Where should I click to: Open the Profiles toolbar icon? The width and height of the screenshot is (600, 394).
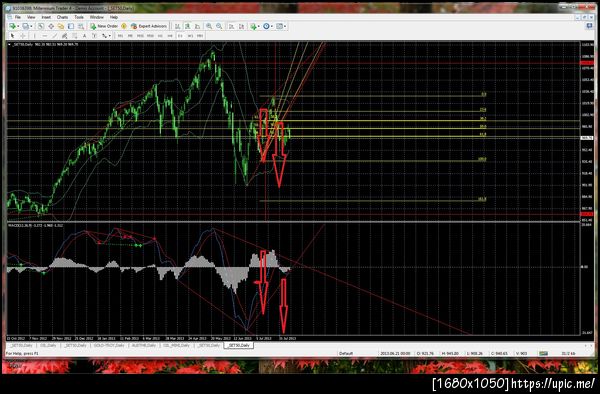pyautogui.click(x=25, y=26)
